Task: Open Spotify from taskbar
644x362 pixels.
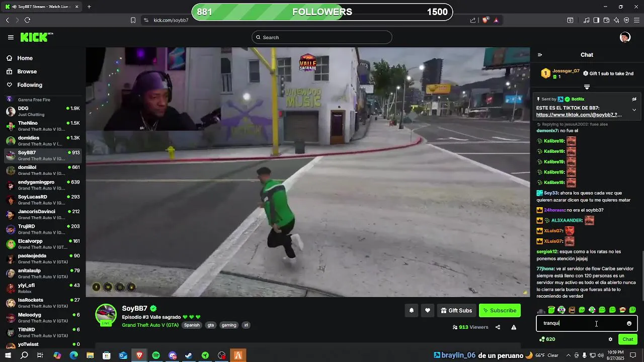Action: click(x=156, y=355)
